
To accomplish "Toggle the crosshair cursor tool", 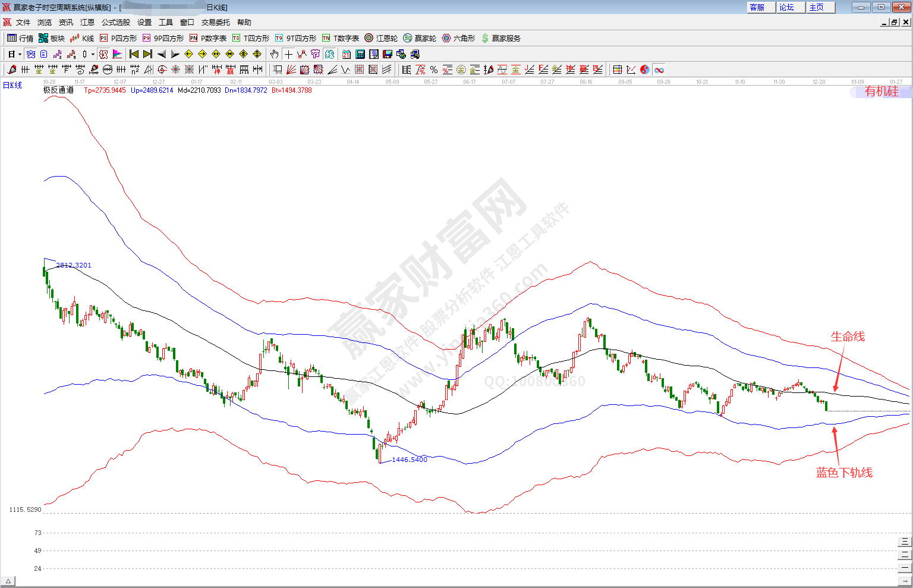I will click(288, 54).
